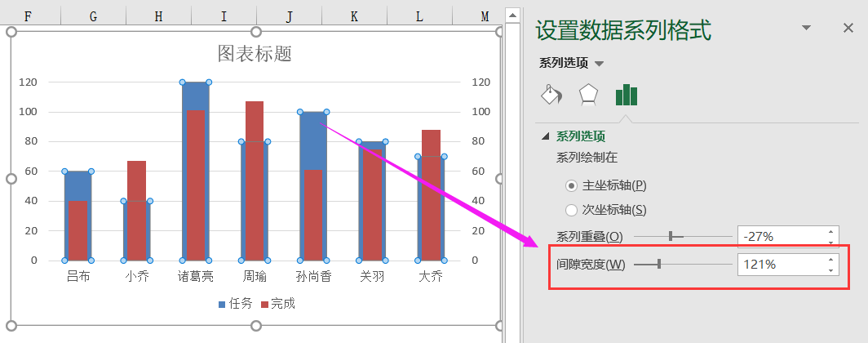Select column header I

click(224, 16)
